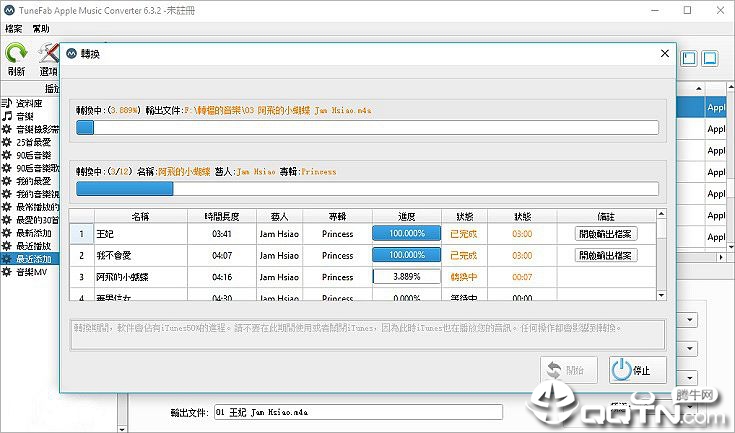Select 我的最愛 playlist in sidebar
The height and width of the screenshot is (433, 735).
[33, 181]
